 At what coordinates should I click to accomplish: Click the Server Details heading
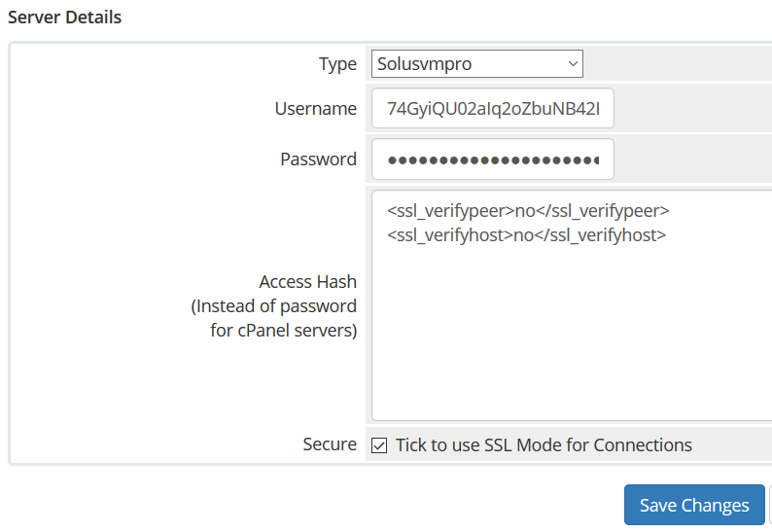point(64,18)
